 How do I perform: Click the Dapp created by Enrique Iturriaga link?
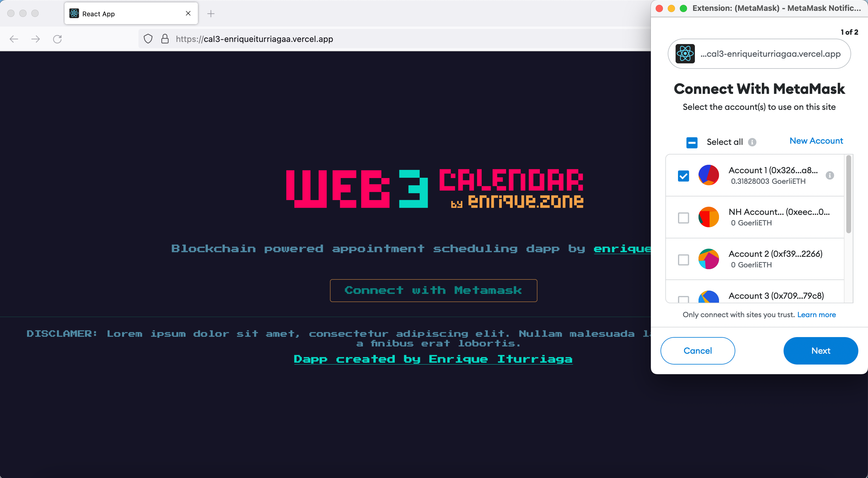coord(434,358)
